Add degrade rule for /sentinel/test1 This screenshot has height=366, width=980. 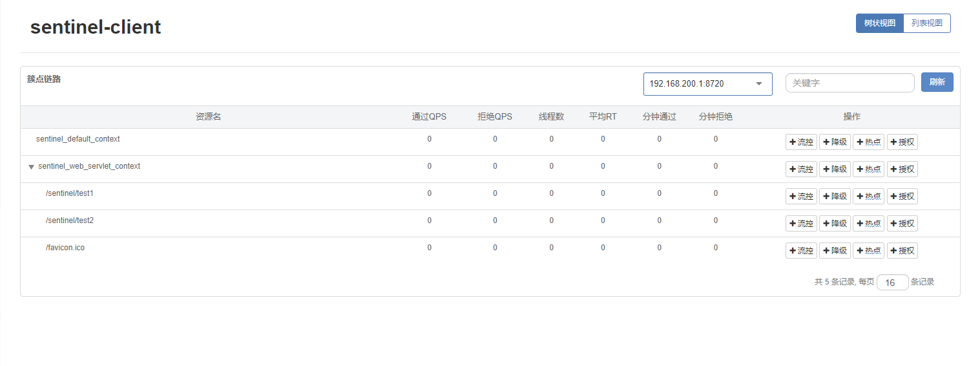[x=835, y=197]
